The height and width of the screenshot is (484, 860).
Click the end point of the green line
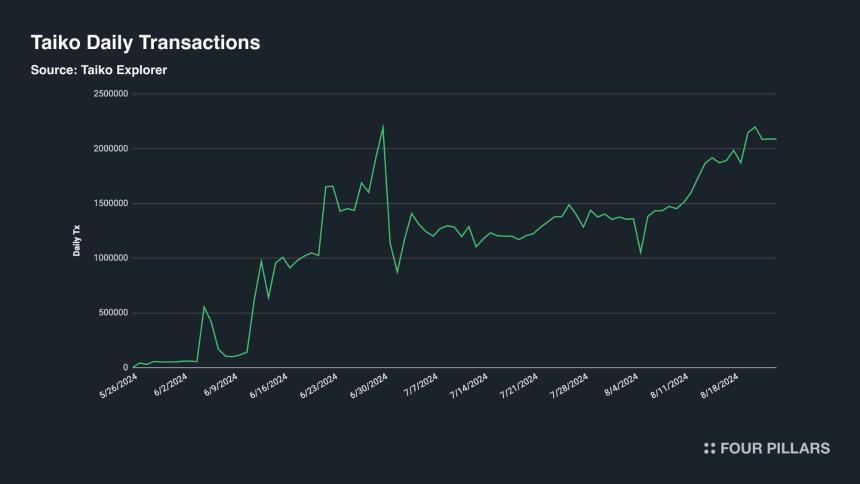(776, 139)
